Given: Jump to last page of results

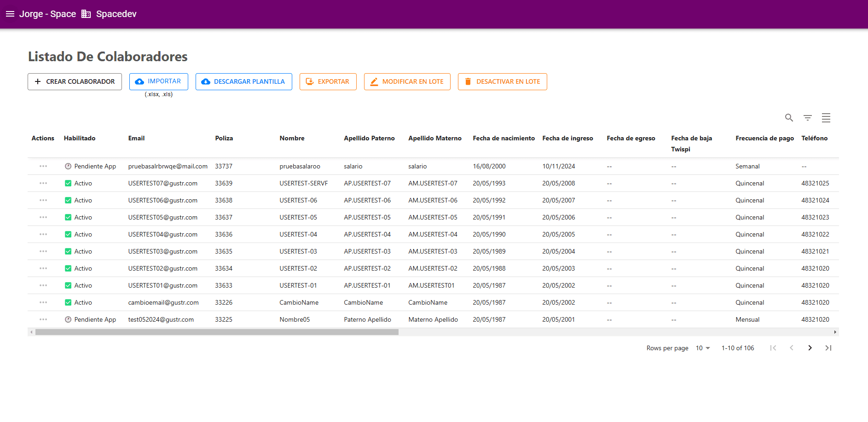Looking at the screenshot, I should coord(828,348).
